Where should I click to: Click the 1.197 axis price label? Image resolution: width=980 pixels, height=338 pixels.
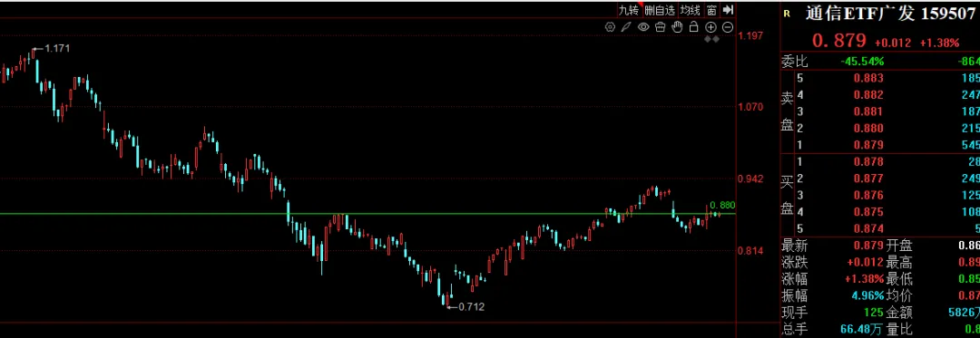click(750, 35)
